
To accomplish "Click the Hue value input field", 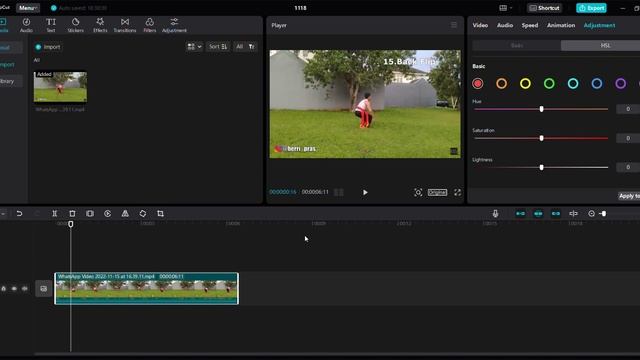I will [628, 109].
